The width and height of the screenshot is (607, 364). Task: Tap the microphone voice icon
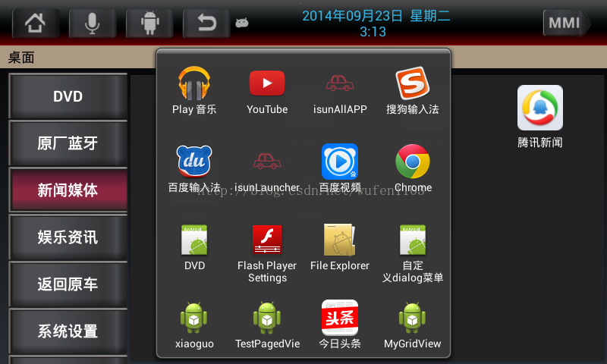[x=92, y=24]
